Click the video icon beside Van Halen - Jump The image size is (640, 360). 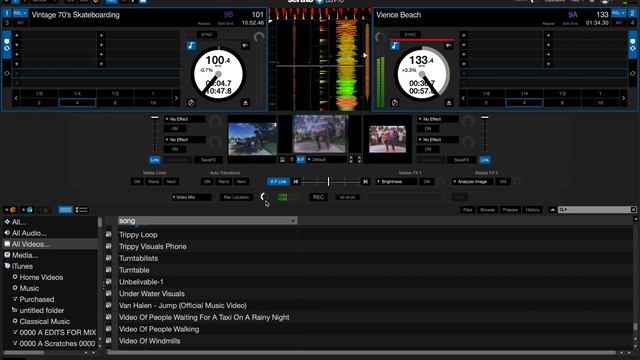[109, 305]
